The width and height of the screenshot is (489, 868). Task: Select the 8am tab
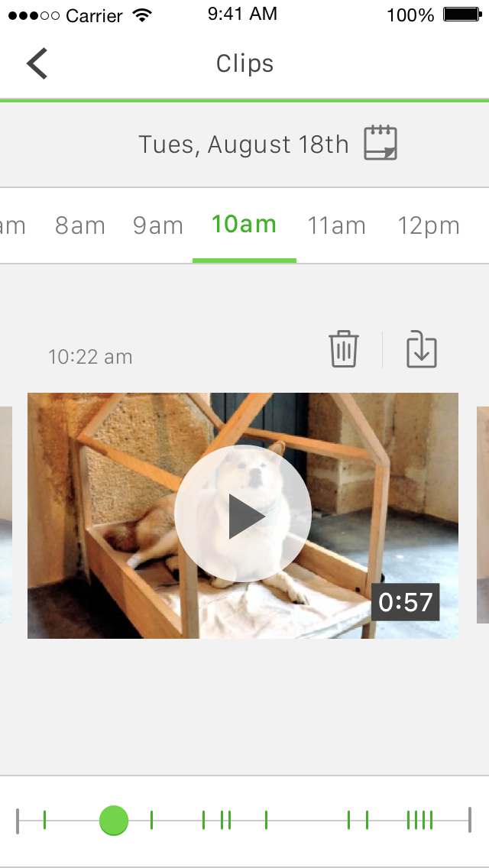[80, 226]
